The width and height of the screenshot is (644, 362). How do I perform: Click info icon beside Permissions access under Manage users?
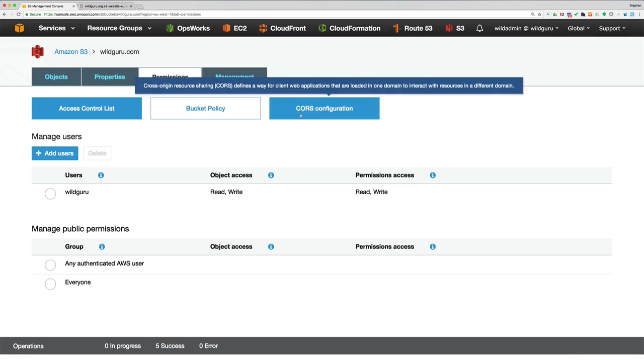point(433,175)
